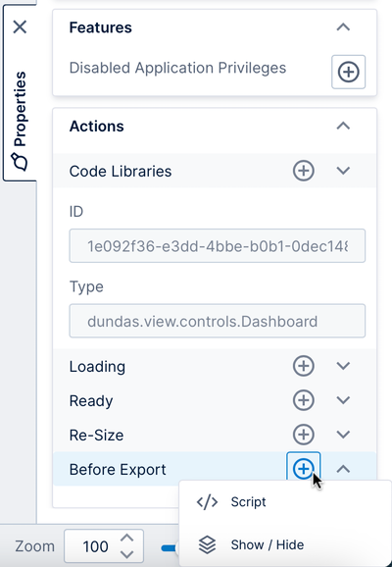Add a Code Libraries item

[x=303, y=171]
